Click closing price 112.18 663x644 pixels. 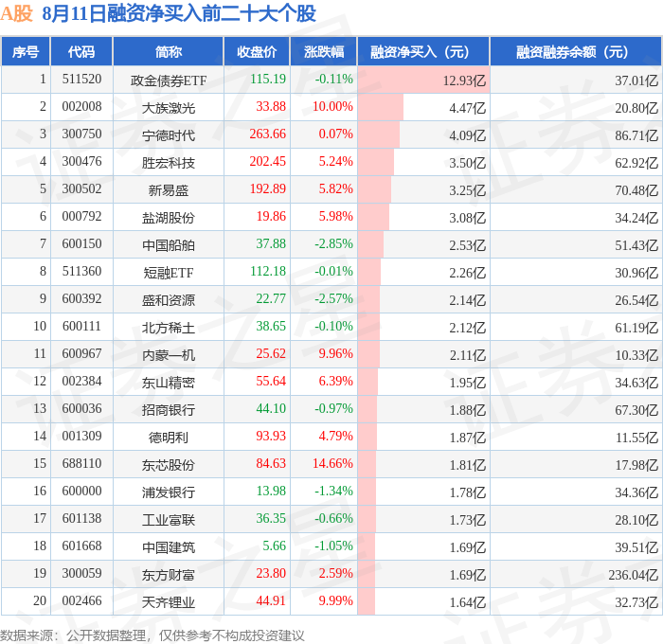coord(268,272)
